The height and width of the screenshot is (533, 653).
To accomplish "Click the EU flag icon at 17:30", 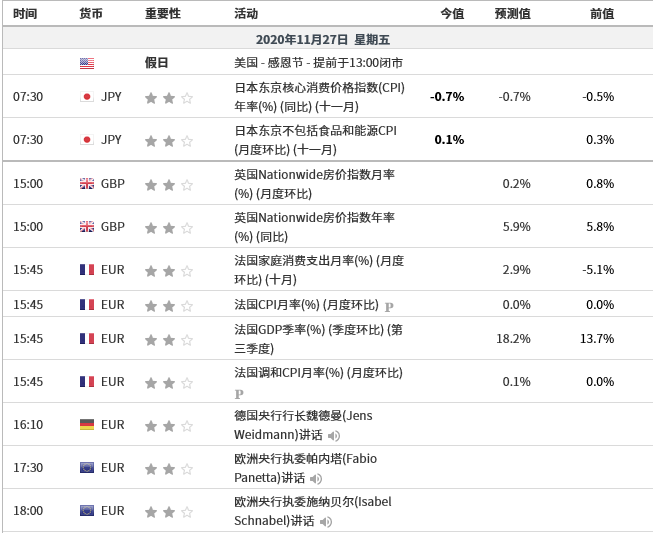I will [87, 468].
